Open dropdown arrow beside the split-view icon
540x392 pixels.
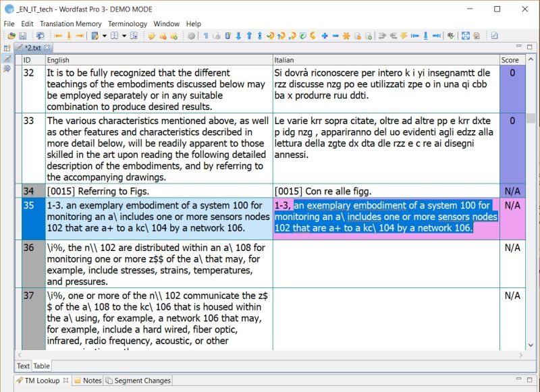(124, 36)
